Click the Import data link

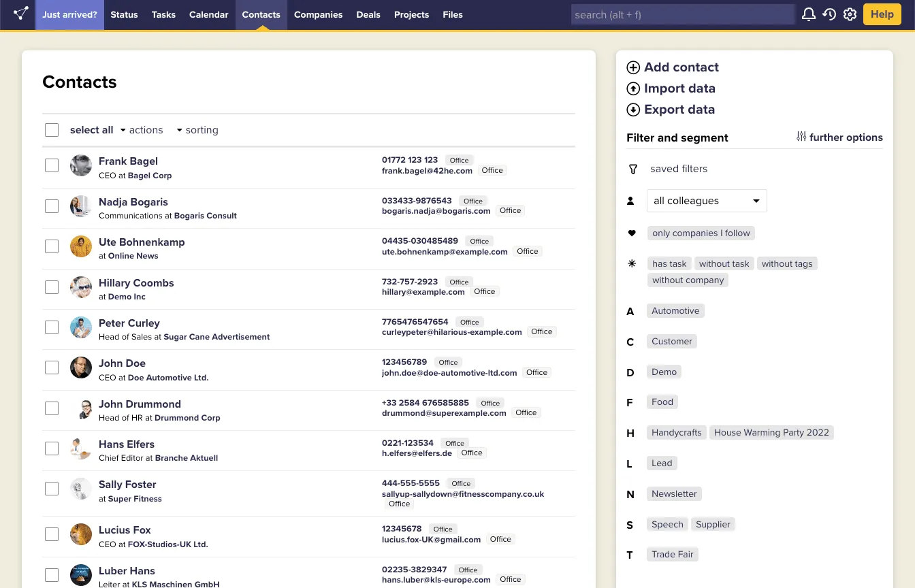coord(679,88)
